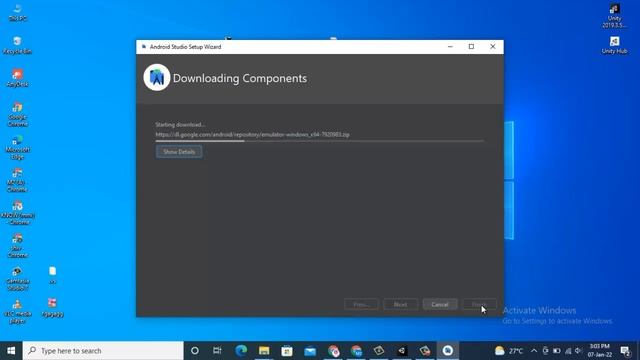Open the volume control in system tray
The image size is (640, 360).
[578, 351]
